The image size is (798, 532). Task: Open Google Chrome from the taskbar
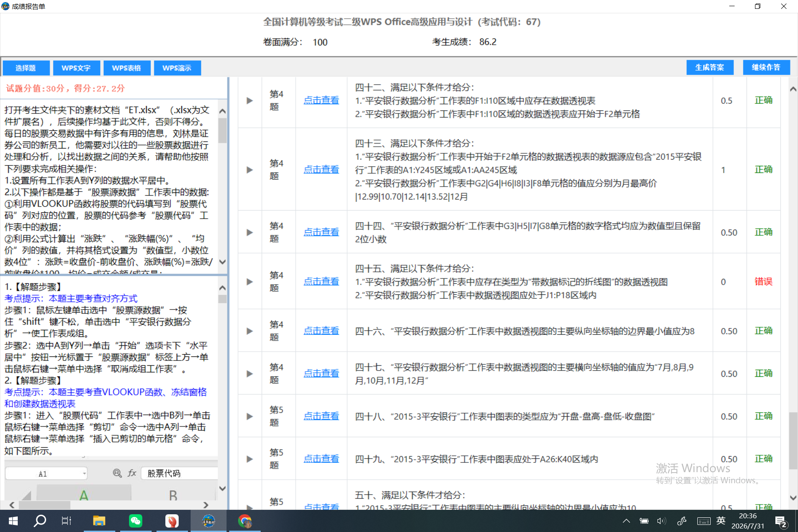[244, 521]
